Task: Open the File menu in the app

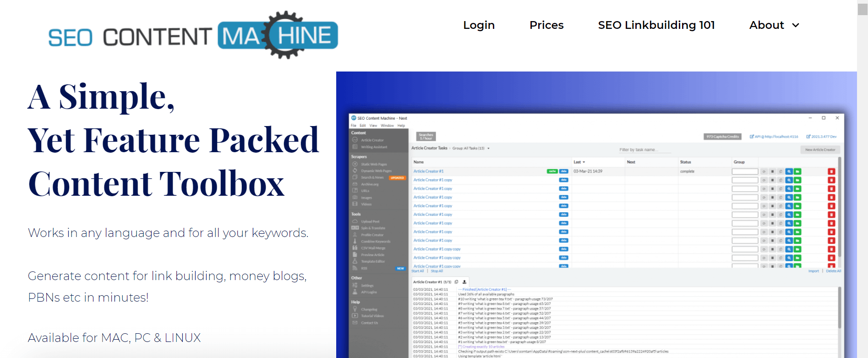Action: click(354, 125)
